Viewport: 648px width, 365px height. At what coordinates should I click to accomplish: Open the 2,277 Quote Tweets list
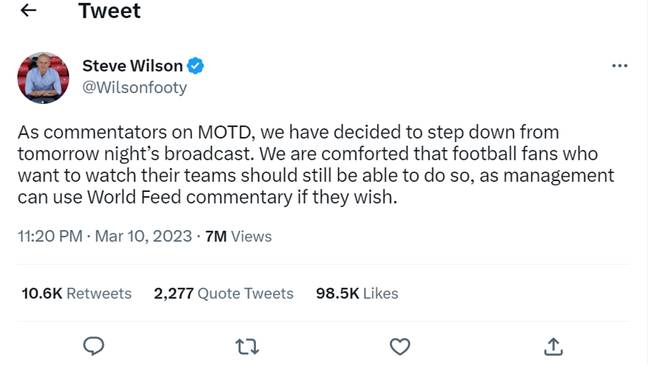click(x=224, y=293)
